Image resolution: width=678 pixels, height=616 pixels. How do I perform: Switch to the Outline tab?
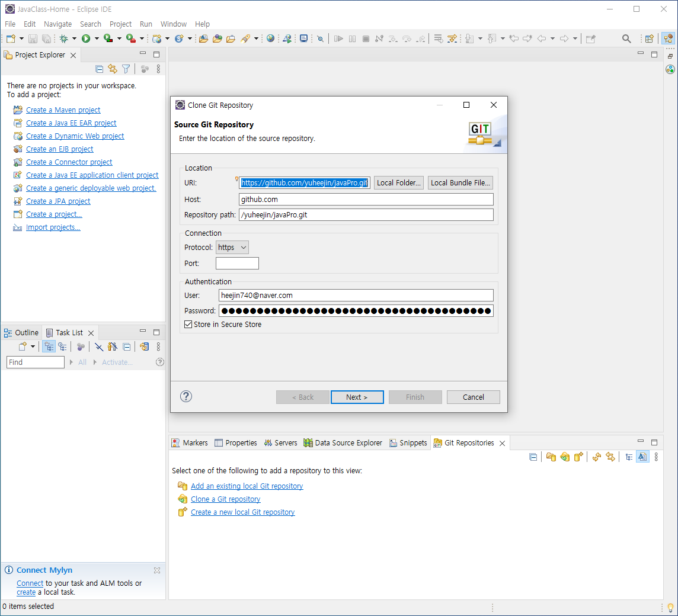coord(21,333)
